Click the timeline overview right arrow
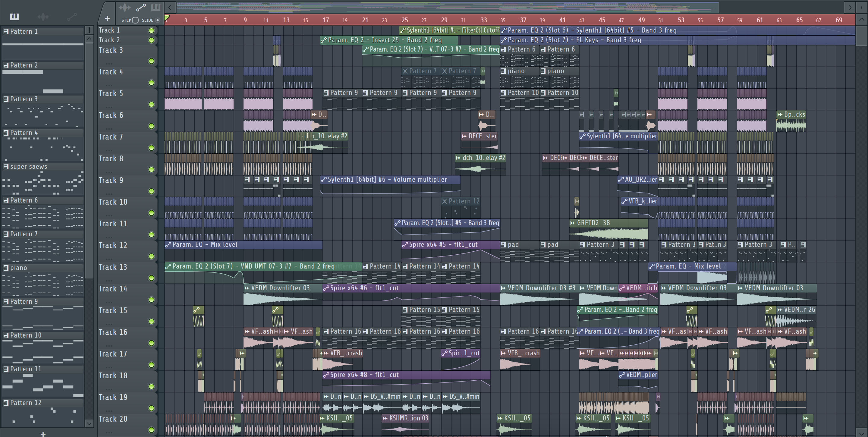 850,7
